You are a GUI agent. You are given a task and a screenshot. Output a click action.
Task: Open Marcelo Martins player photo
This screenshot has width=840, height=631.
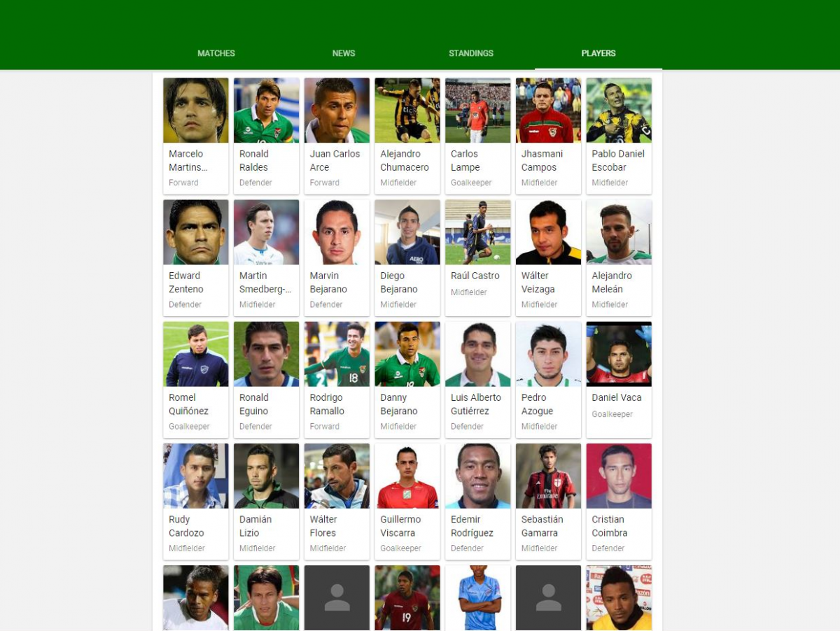tap(196, 111)
